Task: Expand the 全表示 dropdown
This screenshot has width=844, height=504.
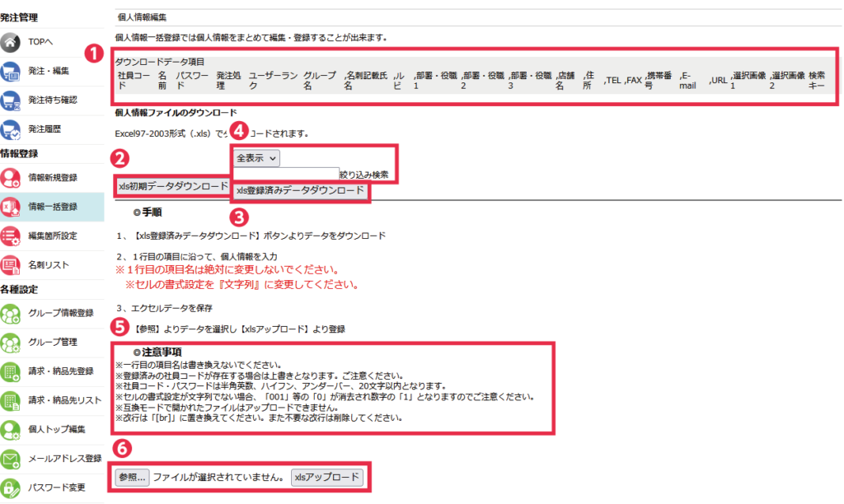Action: click(x=257, y=157)
